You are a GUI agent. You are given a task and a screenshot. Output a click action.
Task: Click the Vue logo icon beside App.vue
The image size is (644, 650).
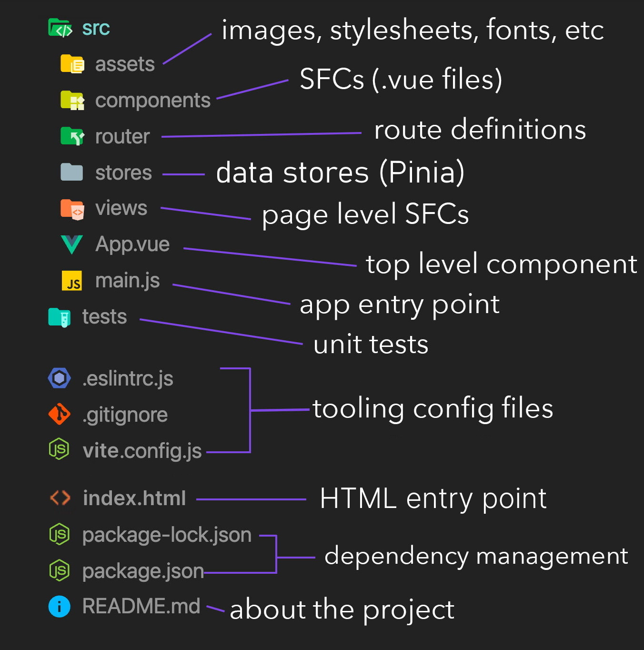point(72,244)
